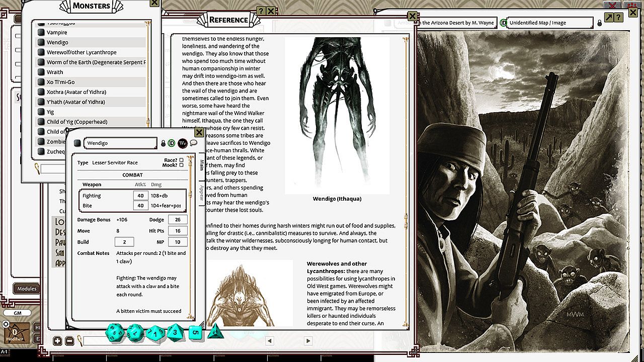This screenshot has width=644, height=362.
Task: Click the Damage Bonus value +1D6
Action: point(122,220)
